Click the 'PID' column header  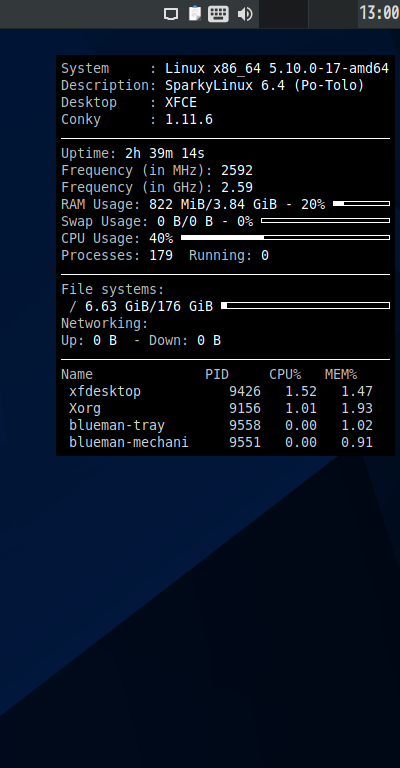coord(217,375)
